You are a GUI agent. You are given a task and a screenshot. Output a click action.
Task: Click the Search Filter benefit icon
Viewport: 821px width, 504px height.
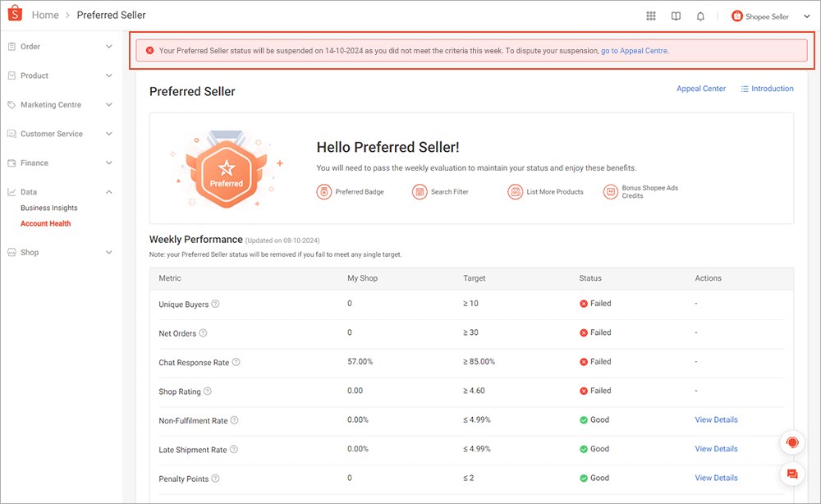420,191
